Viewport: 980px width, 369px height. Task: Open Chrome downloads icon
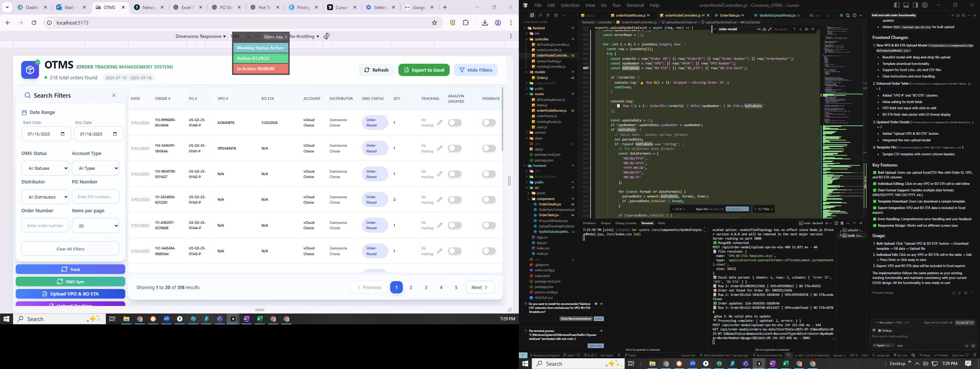[x=485, y=23]
